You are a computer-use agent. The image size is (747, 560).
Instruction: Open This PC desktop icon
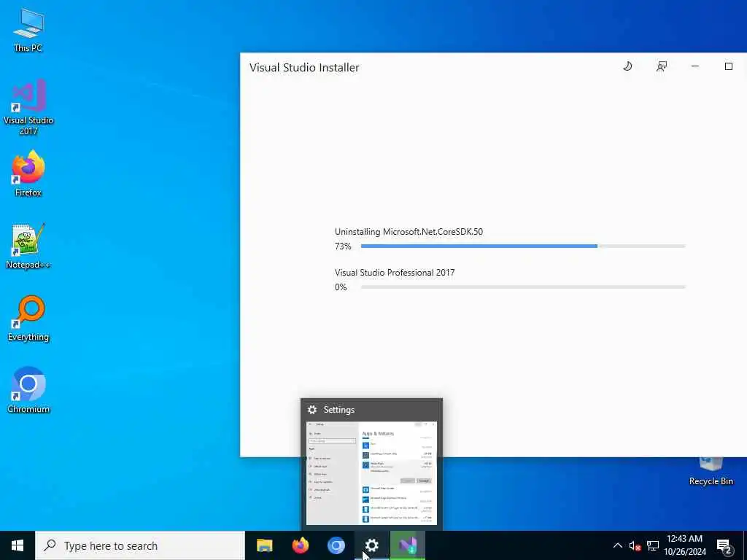tap(28, 30)
